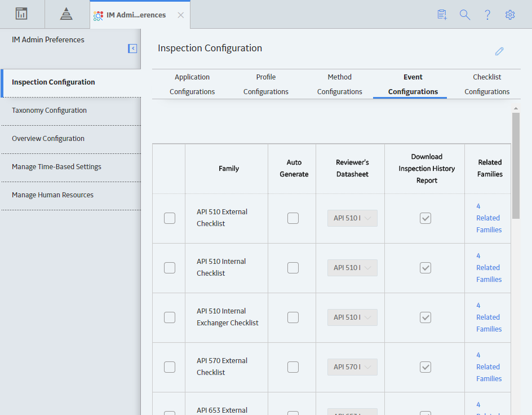Viewport: 532px width, 415px height.
Task: Open Reviewer's Datasheet dropdown for API 510 External Checklist
Action: point(352,218)
